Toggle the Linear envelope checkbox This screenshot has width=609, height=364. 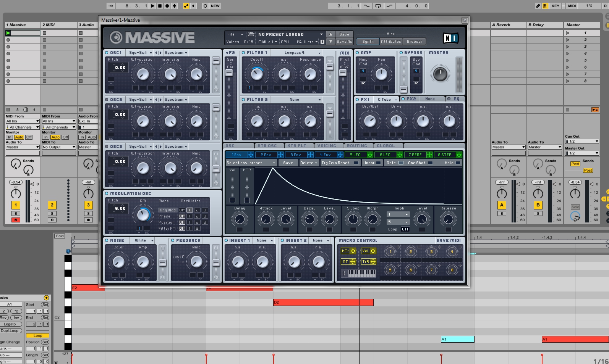[x=378, y=163]
